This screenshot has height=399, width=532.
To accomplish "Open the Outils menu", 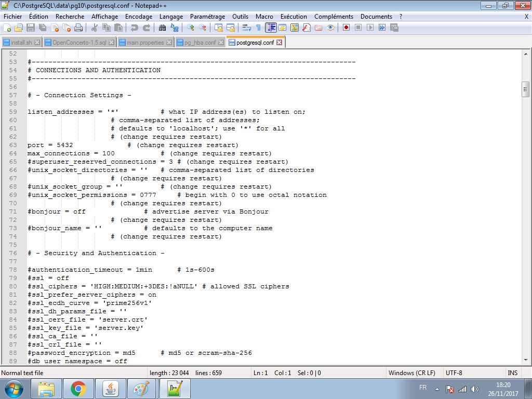I will pos(240,17).
